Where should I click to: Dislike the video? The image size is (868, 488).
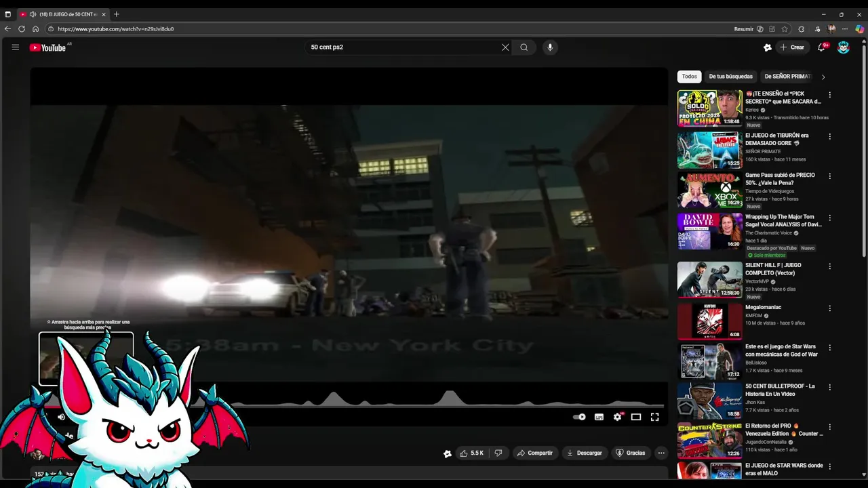tap(498, 453)
